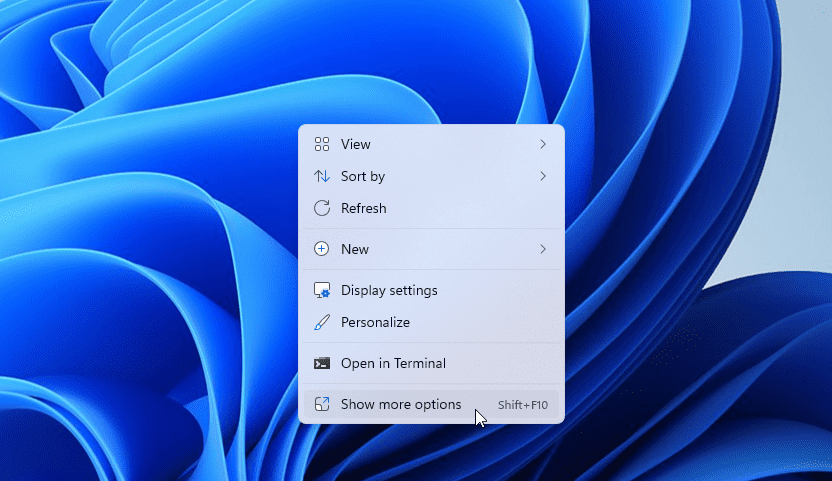This screenshot has height=481, width=832.
Task: Click the Display settings monitor icon
Action: pos(322,290)
